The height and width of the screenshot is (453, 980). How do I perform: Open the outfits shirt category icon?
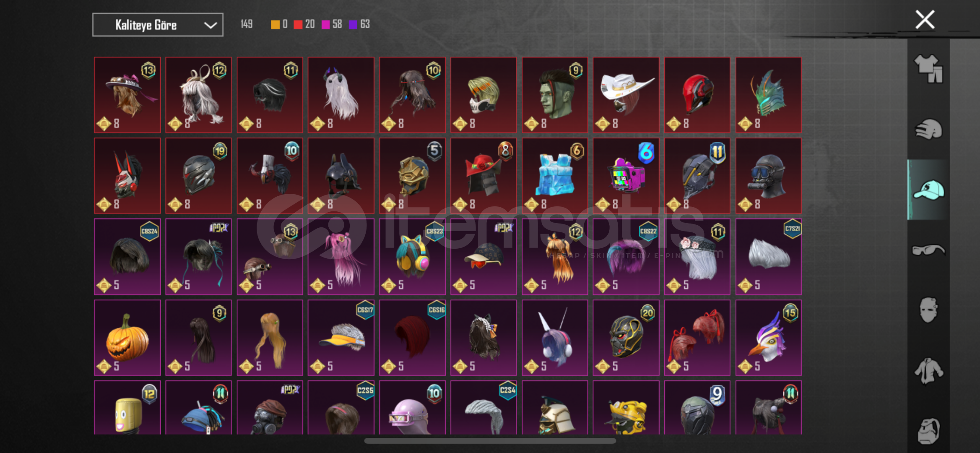pyautogui.click(x=928, y=69)
